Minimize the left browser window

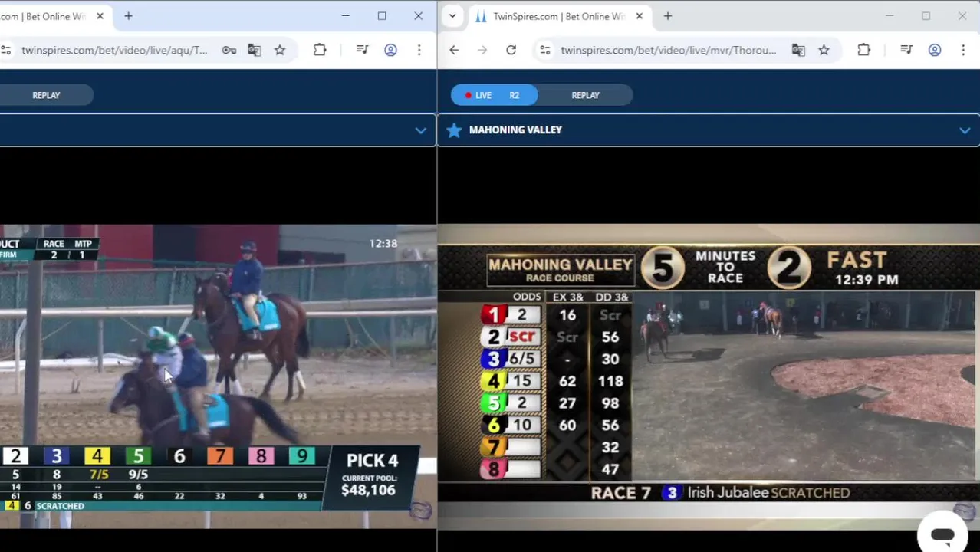[x=345, y=16]
